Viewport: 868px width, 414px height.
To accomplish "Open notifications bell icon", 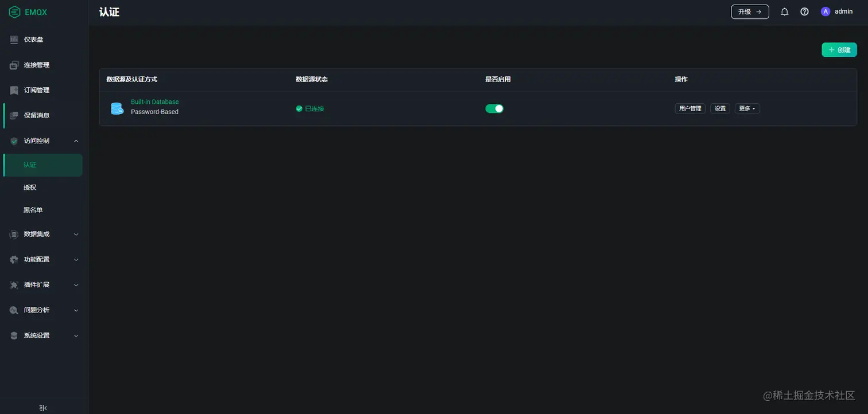I will point(785,11).
